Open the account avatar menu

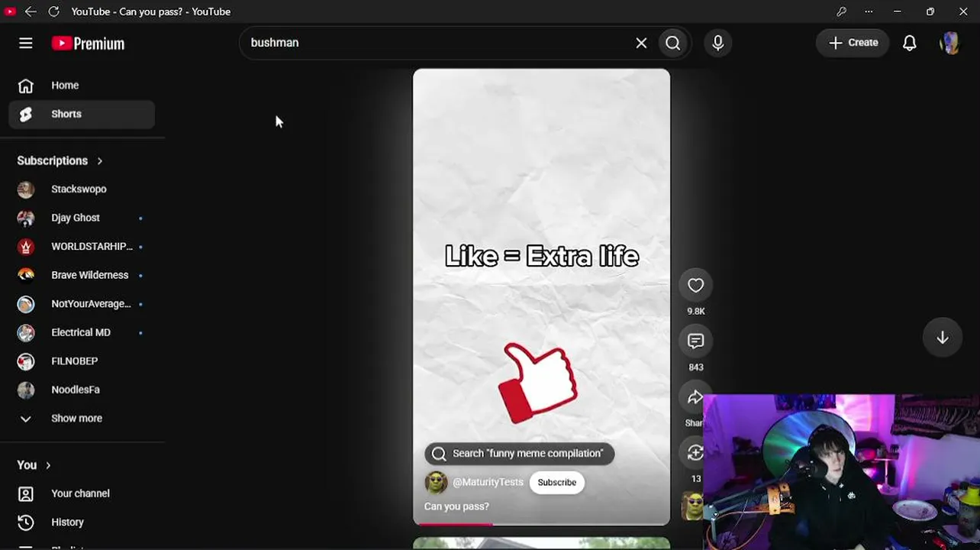(949, 43)
